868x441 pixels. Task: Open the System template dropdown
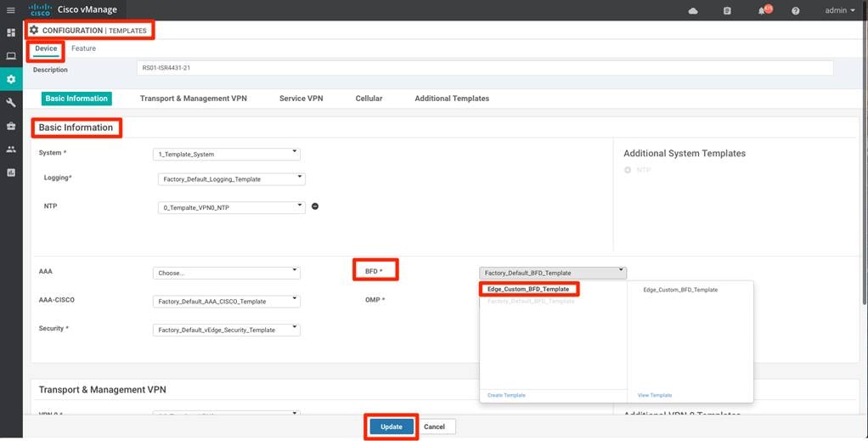227,154
